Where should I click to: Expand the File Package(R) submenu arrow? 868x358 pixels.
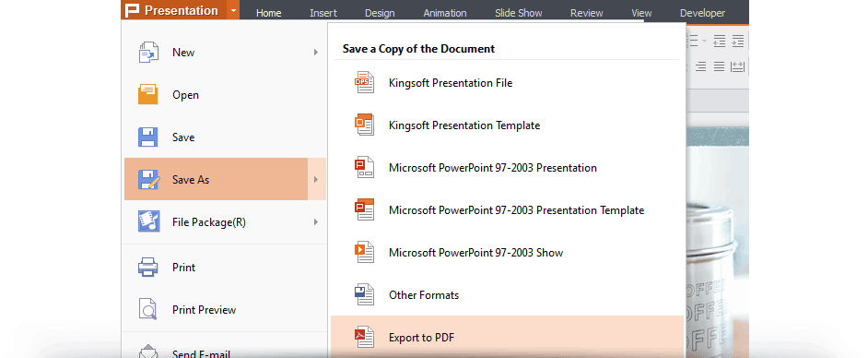pos(316,221)
